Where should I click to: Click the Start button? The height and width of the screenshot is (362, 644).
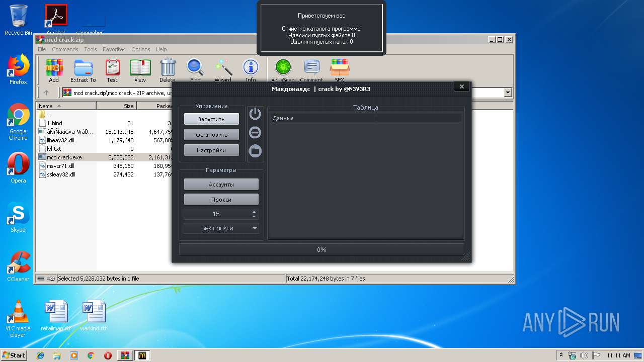point(14,355)
